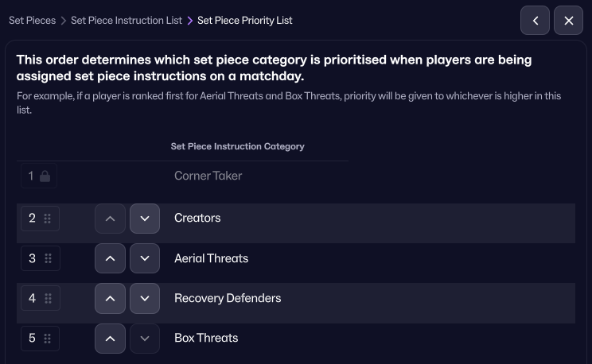Click the Set Piece Instruction Category header
The image size is (592, 364).
(x=237, y=146)
